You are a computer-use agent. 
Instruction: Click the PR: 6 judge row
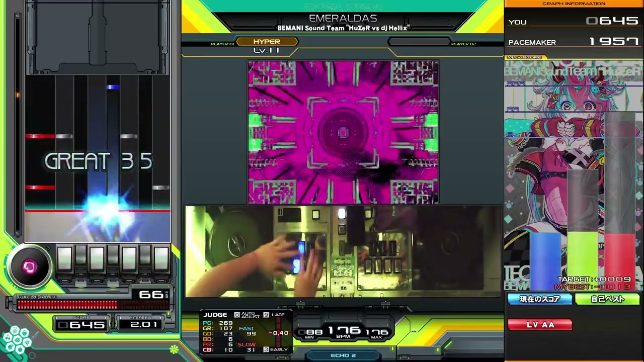coord(218,345)
